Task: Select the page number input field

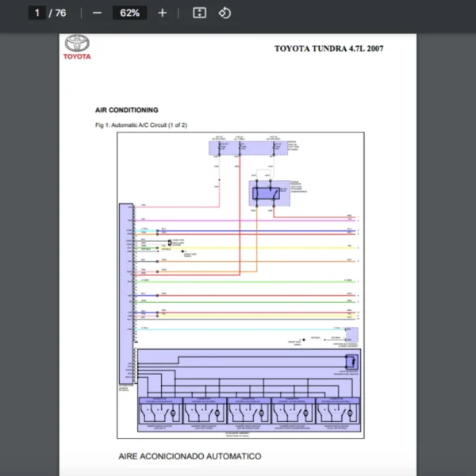Action: click(x=36, y=13)
